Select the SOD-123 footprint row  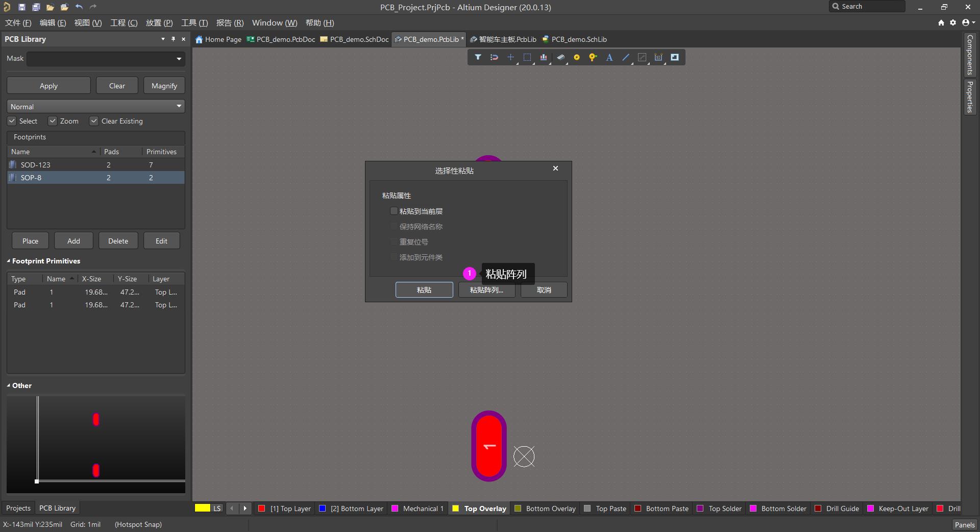click(x=96, y=164)
